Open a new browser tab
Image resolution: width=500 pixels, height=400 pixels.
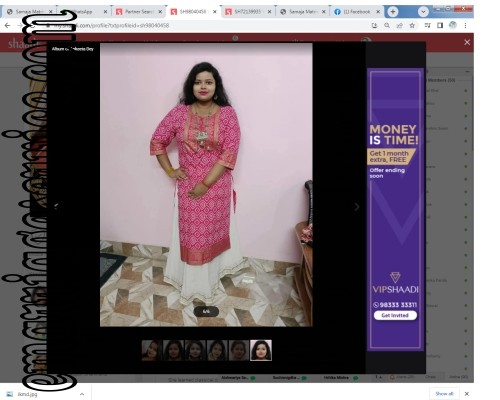393,12
